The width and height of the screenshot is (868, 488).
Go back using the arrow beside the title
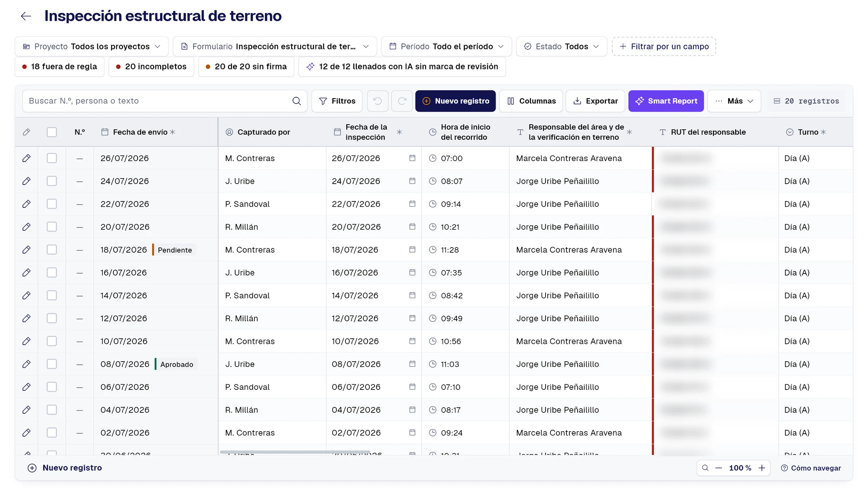pyautogui.click(x=26, y=16)
